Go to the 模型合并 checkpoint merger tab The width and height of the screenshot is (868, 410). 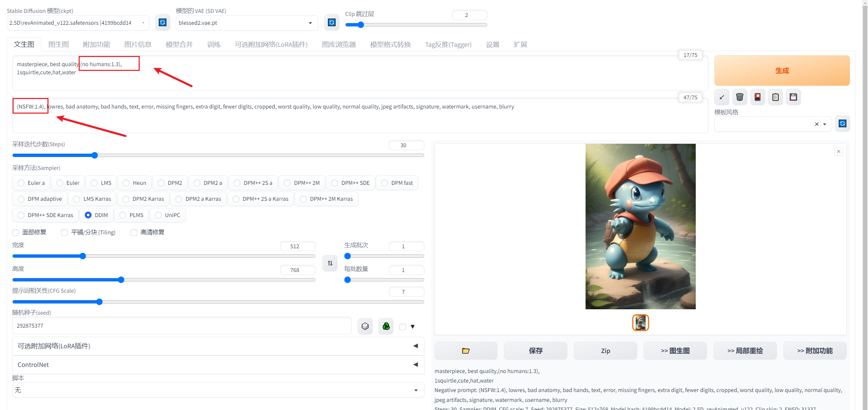pyautogui.click(x=179, y=44)
